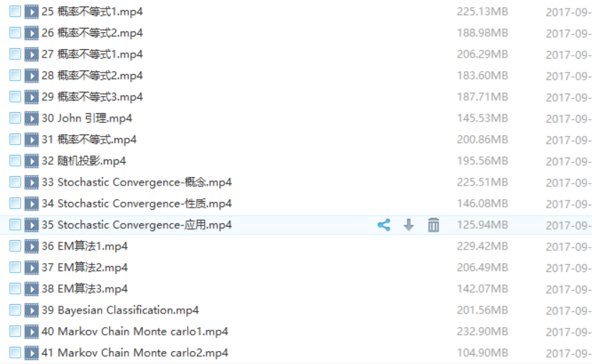Toggle checkbox for 40 Markov Chain Monte carlo1.mp4

coord(15,331)
